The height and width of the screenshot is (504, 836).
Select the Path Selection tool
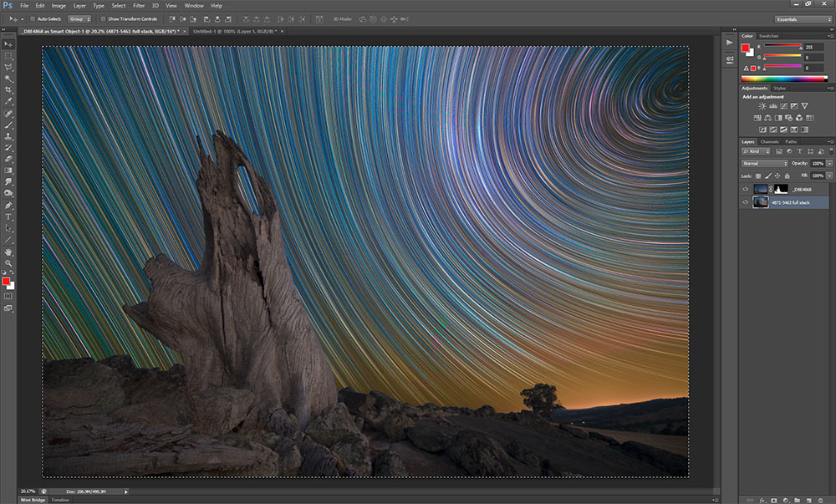pos(8,228)
